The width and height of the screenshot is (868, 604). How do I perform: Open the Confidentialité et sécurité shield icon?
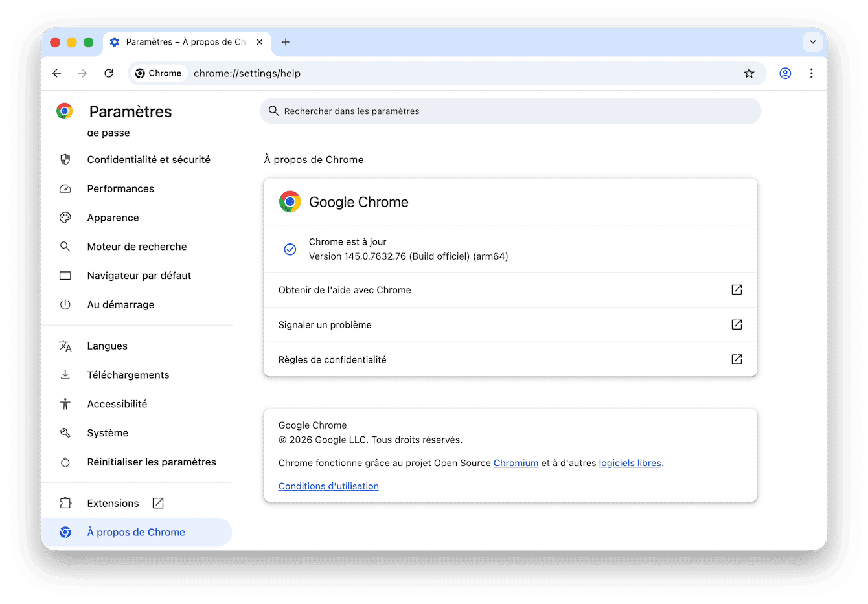(x=65, y=159)
